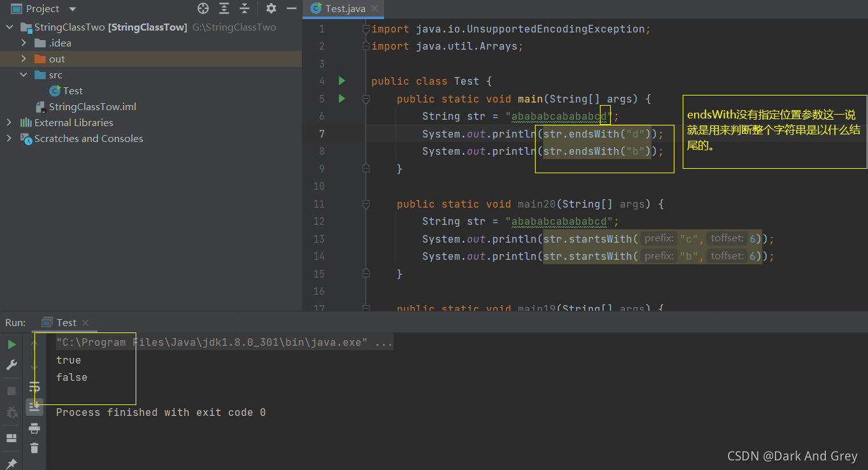Switch to the Test.java editor tab
Image resolution: width=868 pixels, height=470 pixels.
(345, 9)
